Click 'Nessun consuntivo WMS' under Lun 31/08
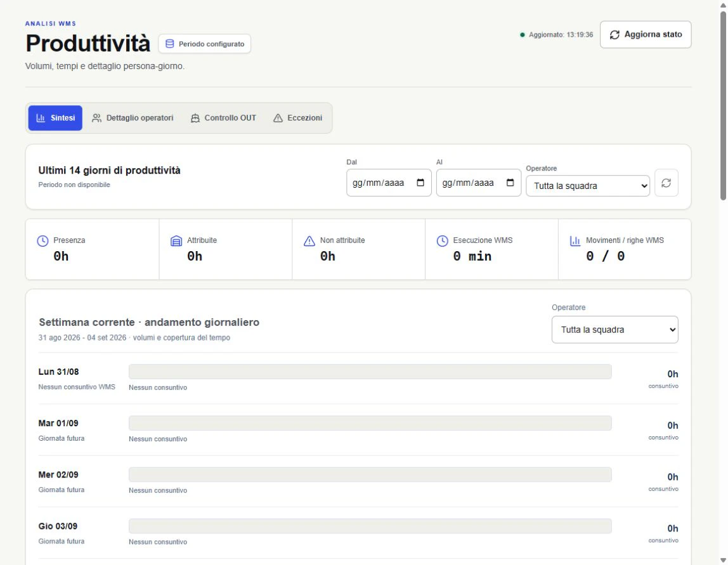Screen dimensions: 728x565 point(77,387)
